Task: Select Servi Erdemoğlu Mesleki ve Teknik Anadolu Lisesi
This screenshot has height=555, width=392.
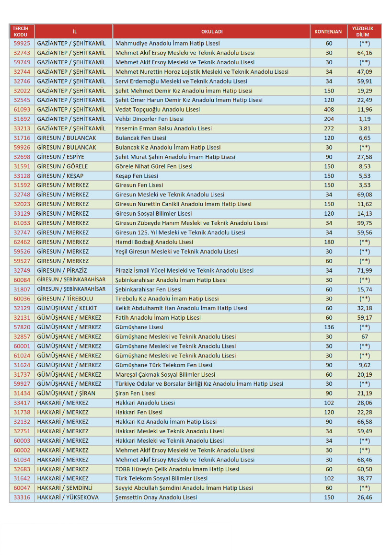Action: pos(181,81)
